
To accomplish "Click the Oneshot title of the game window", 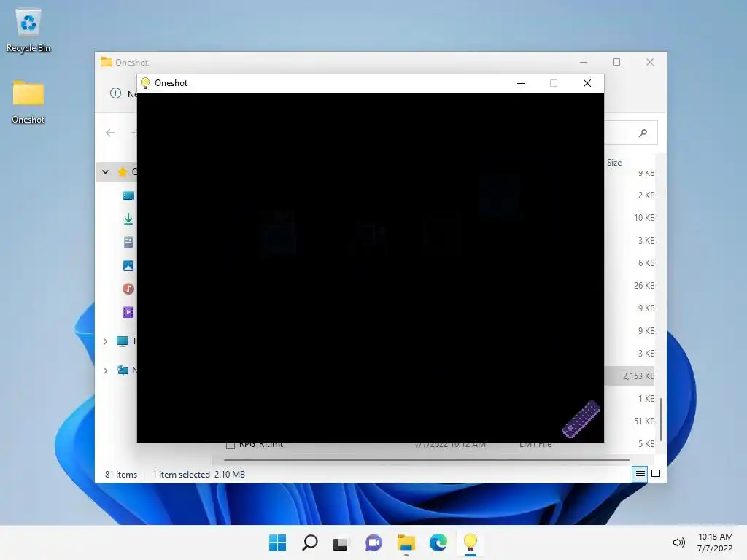I will (x=171, y=83).
